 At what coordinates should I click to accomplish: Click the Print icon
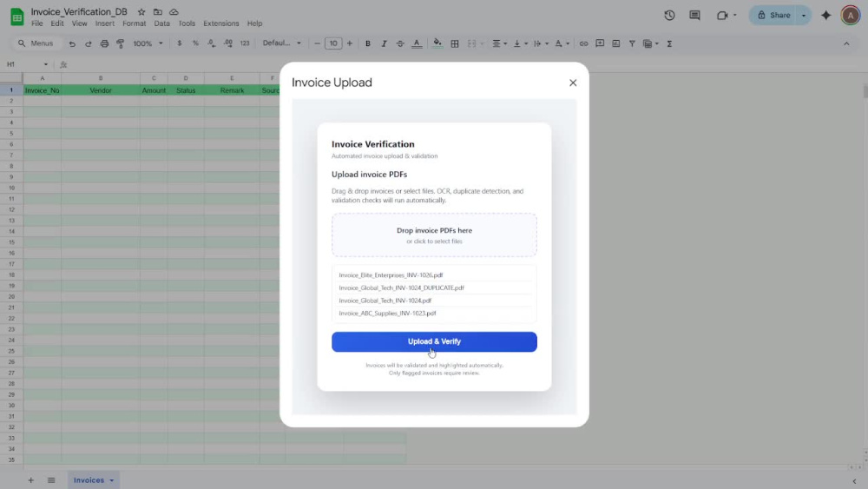pyautogui.click(x=104, y=43)
